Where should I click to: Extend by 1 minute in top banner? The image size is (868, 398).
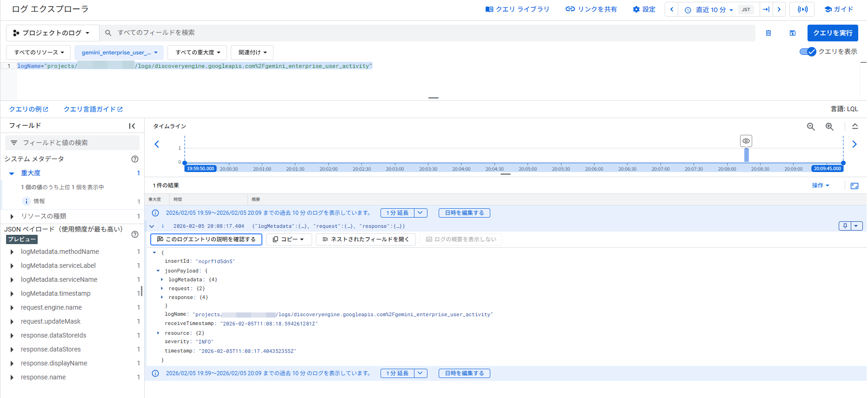pyautogui.click(x=397, y=213)
